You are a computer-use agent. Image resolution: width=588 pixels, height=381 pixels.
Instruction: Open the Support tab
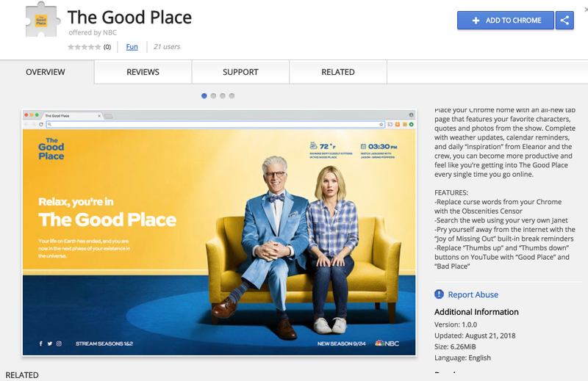pyautogui.click(x=240, y=72)
